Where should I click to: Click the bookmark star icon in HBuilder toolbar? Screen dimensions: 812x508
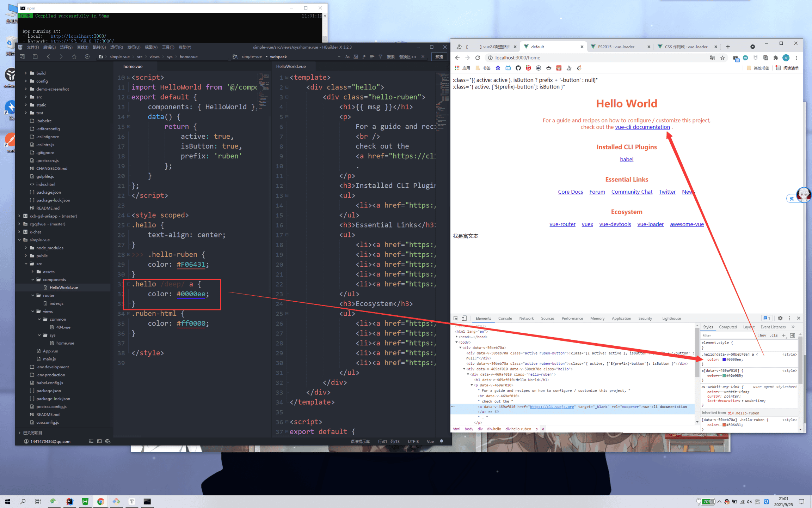(x=74, y=56)
